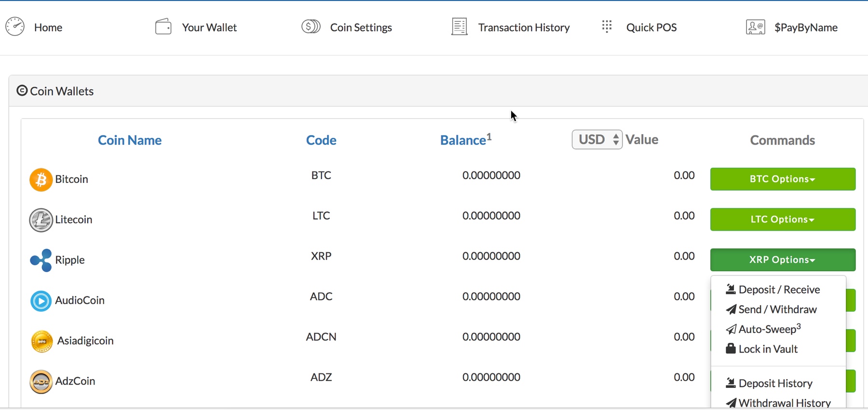The width and height of the screenshot is (868, 410).
Task: Click the Bitcoin balance 0.00000000
Action: [x=491, y=175]
